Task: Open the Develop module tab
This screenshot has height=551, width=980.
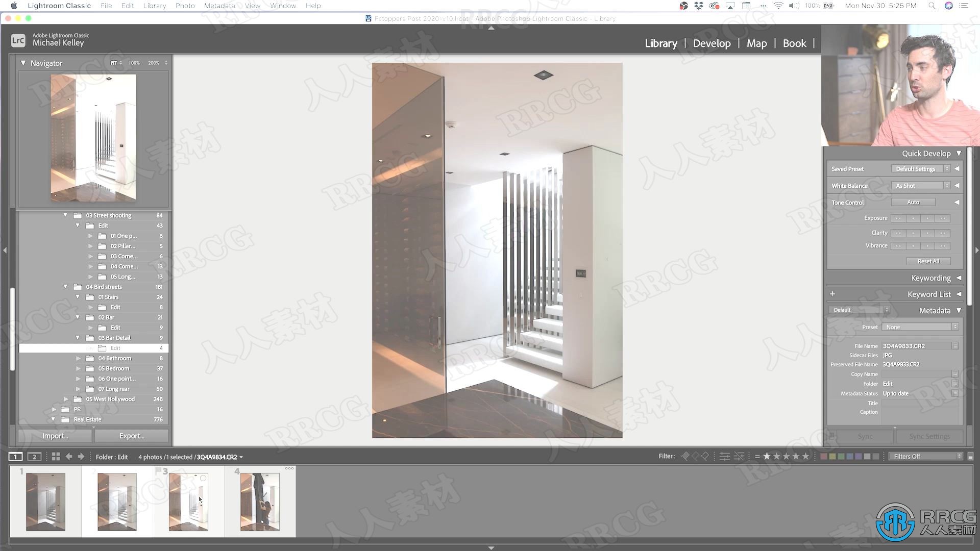Action: point(712,43)
